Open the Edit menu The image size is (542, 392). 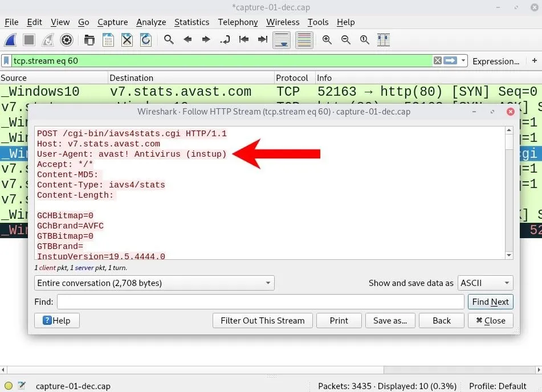[x=35, y=22]
